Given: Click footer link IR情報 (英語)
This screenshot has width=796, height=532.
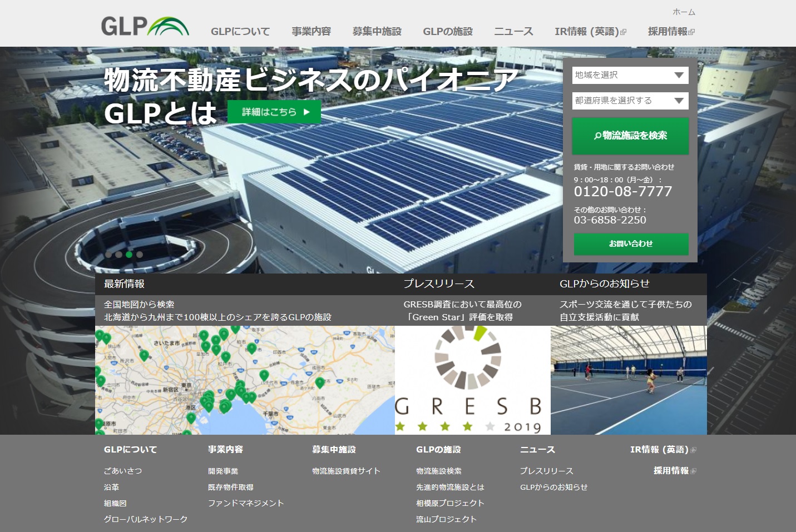Looking at the screenshot, I should 663,450.
